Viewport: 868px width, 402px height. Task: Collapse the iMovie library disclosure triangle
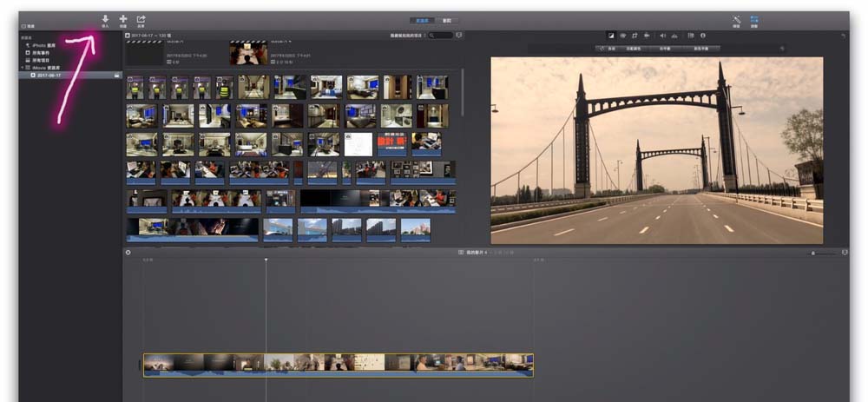tap(23, 67)
